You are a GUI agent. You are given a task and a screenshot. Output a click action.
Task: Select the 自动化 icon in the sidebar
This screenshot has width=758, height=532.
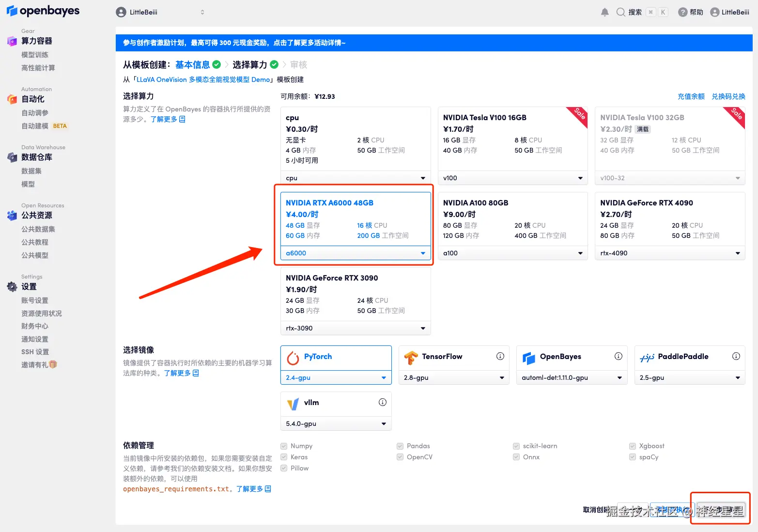click(x=12, y=99)
